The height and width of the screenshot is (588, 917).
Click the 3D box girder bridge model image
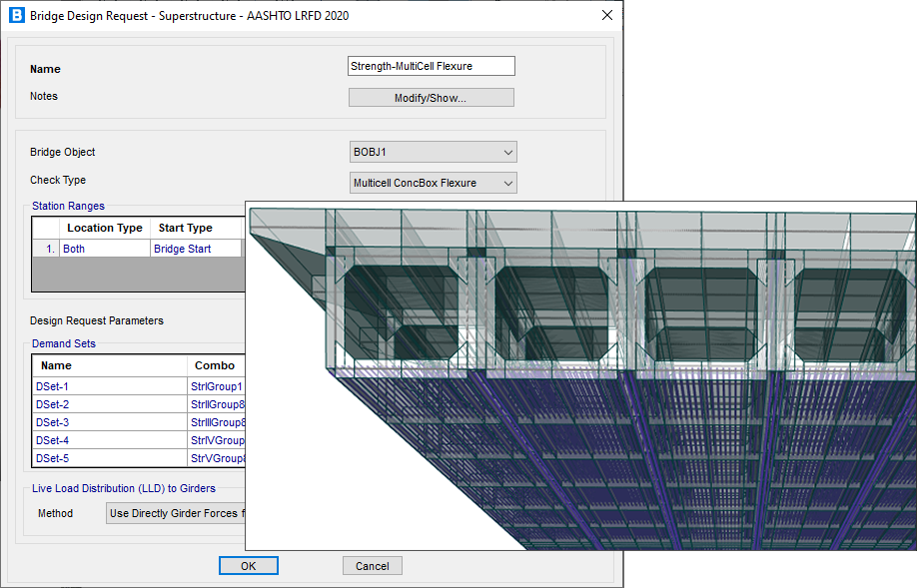(x=580, y=375)
